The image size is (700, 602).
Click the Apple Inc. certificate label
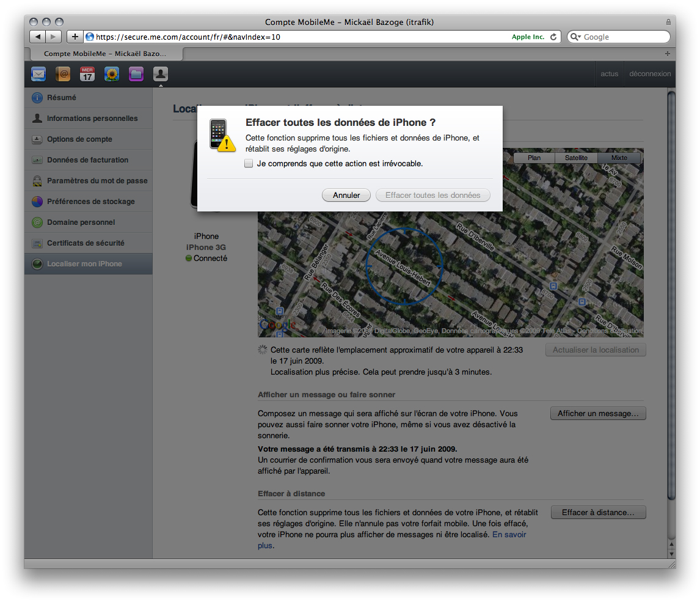click(528, 37)
